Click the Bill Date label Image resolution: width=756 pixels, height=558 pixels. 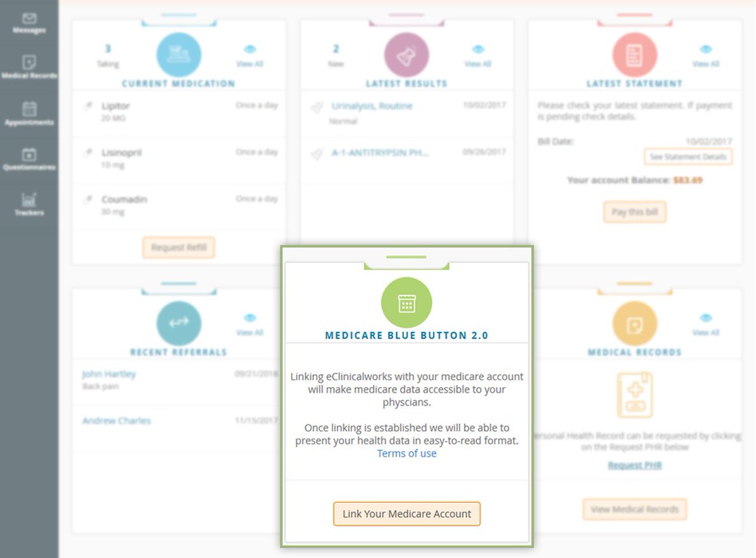(556, 142)
